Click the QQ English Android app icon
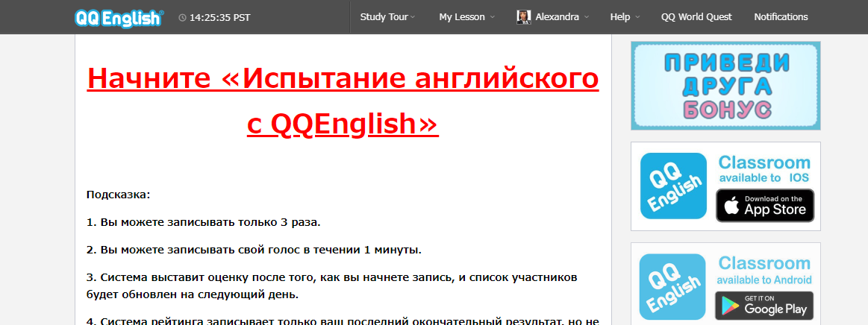 coord(672,286)
